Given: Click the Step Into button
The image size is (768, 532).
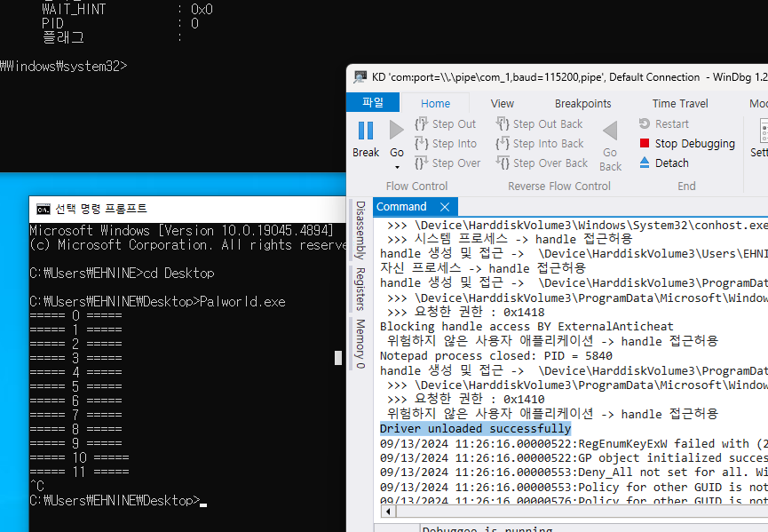Looking at the screenshot, I should pyautogui.click(x=445, y=144).
